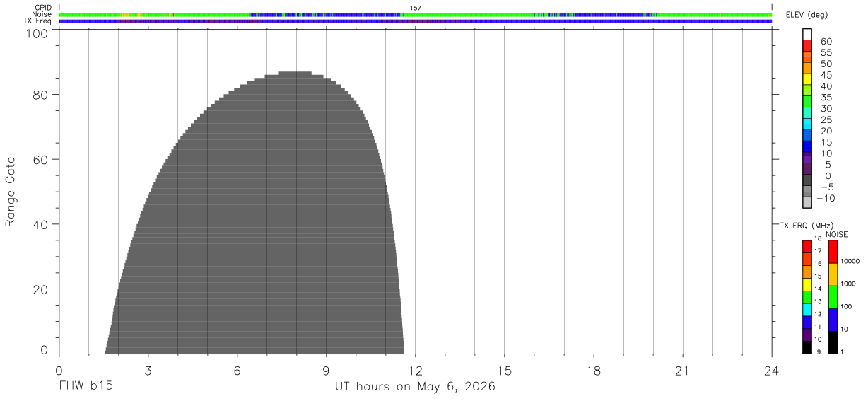Click the red 55–60 swatch in ELEV colorbar

click(807, 46)
